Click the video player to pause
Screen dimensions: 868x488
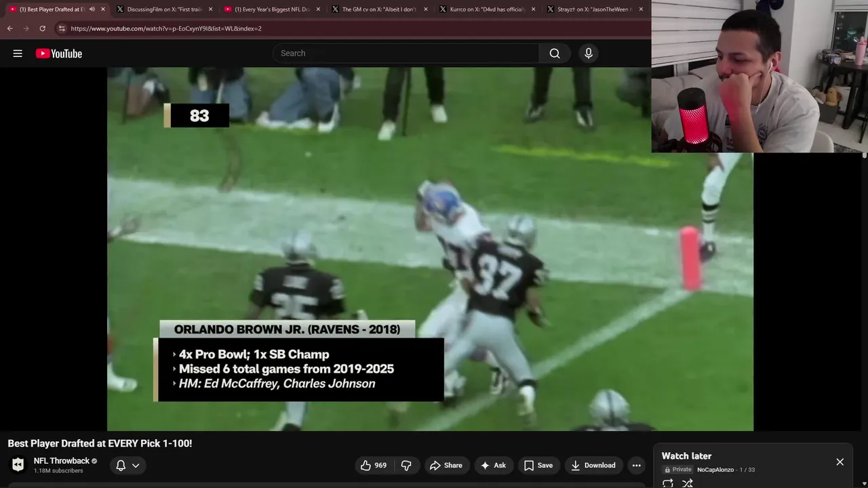430,249
